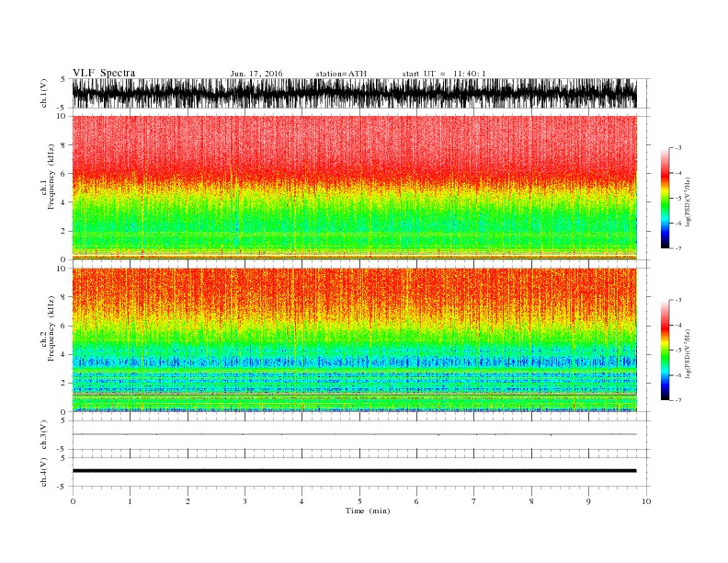Click the "1" tick label on the time axis
The width and height of the screenshot is (728, 563).
click(x=130, y=501)
